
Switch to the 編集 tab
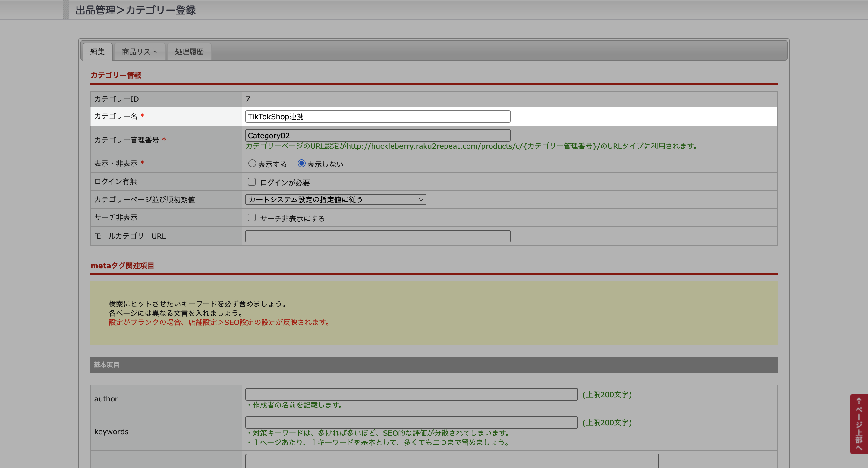[x=97, y=52]
